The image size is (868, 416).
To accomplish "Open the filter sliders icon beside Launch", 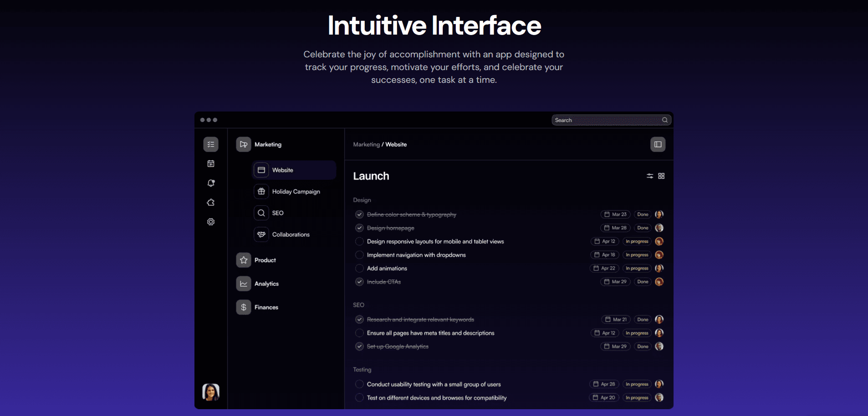I will tap(650, 176).
